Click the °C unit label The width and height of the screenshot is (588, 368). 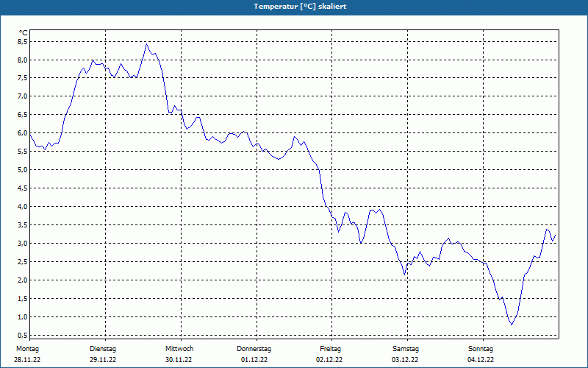(24, 33)
